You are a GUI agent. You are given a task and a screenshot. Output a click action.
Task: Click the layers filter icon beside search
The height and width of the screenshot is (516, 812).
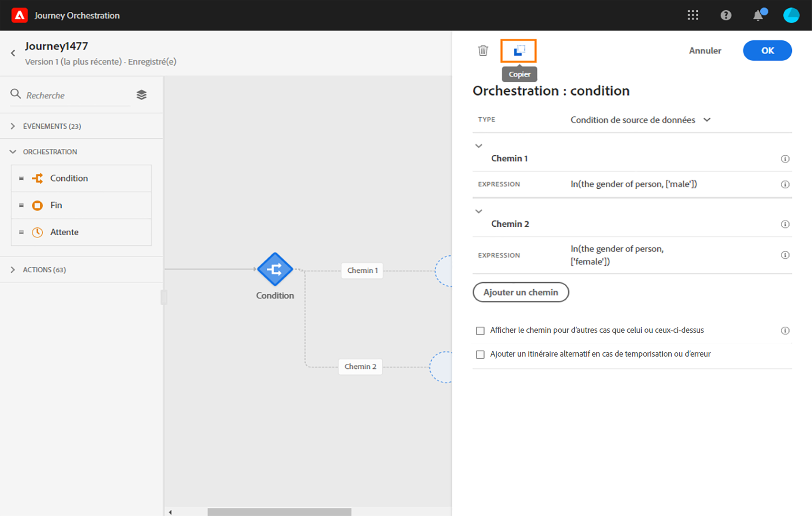pyautogui.click(x=141, y=95)
